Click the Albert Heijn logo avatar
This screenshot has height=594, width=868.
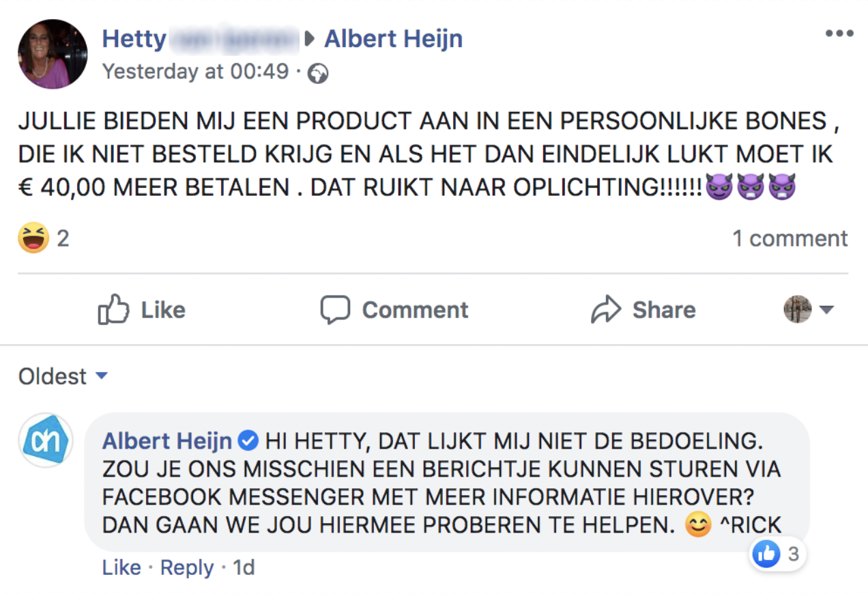[45, 440]
